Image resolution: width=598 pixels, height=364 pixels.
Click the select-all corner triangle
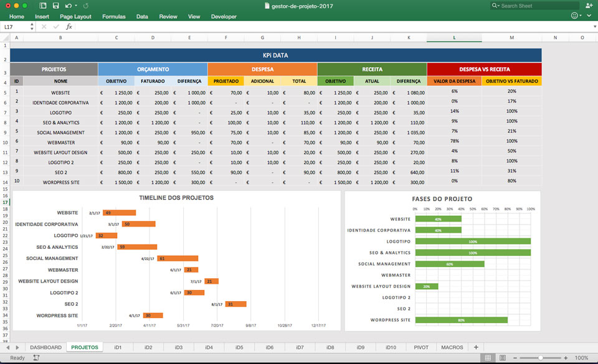pos(6,38)
